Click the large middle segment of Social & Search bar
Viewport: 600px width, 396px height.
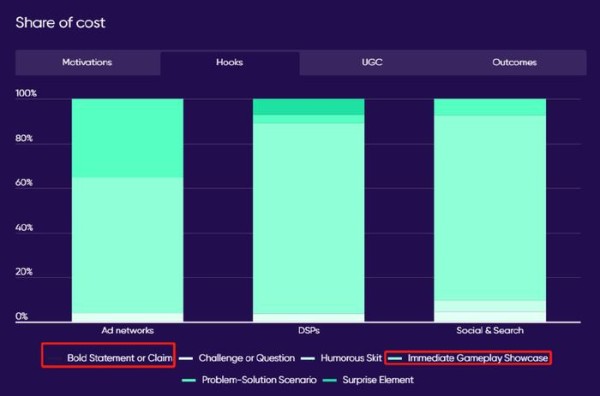490,208
